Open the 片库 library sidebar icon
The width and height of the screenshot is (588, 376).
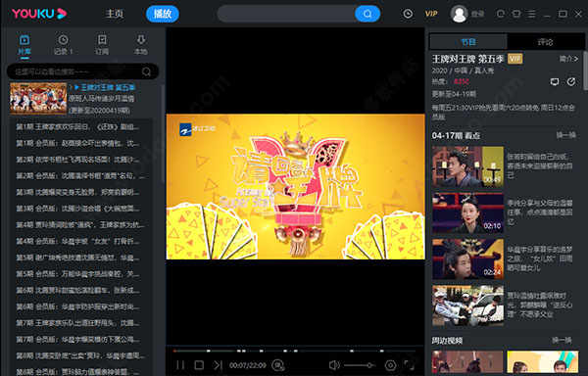[x=24, y=45]
